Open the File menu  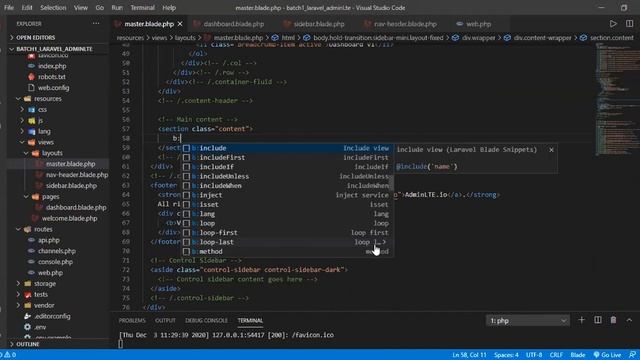[9, 8]
